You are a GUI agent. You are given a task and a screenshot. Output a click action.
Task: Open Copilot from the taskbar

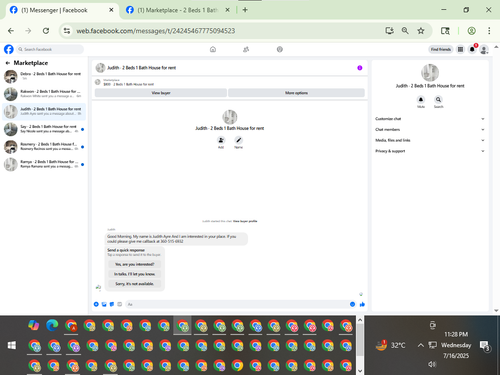click(x=34, y=325)
